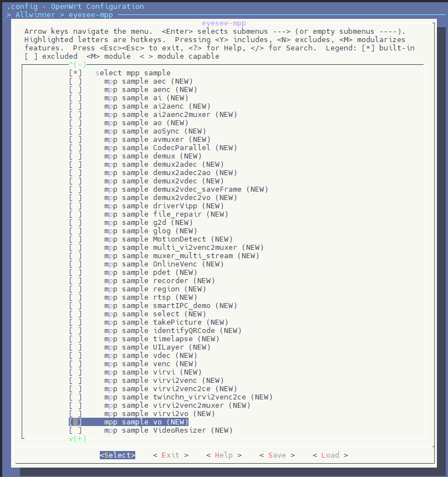Click the Save button
This screenshot has height=477, width=448.
pos(277,455)
